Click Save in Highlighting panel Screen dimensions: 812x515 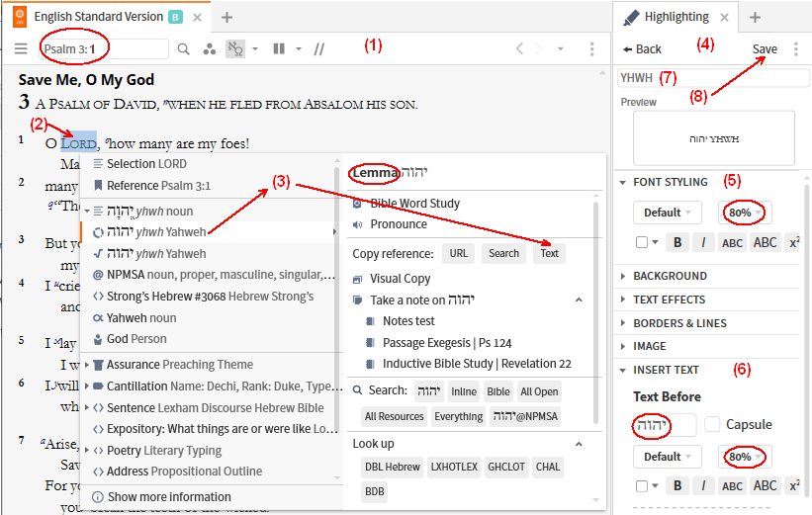(765, 49)
